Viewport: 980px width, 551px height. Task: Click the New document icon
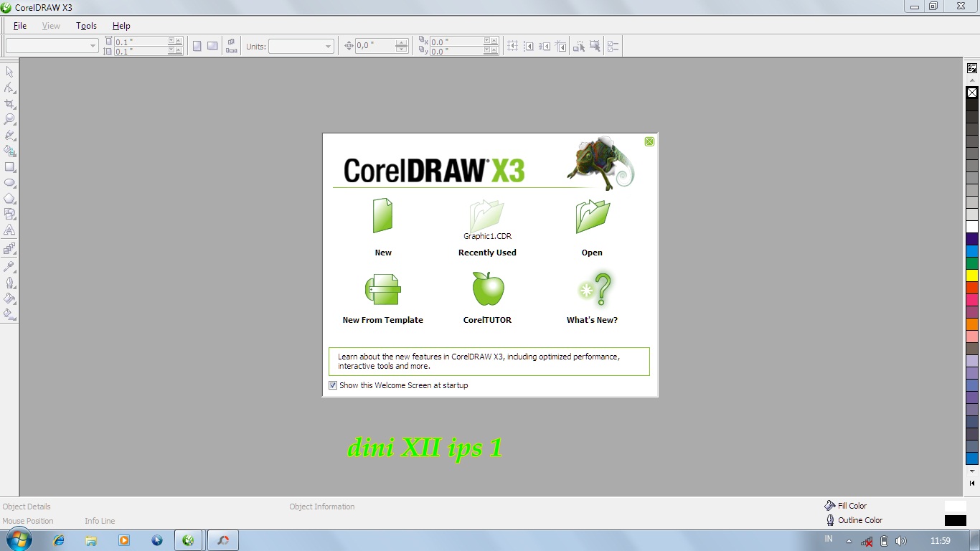[382, 215]
